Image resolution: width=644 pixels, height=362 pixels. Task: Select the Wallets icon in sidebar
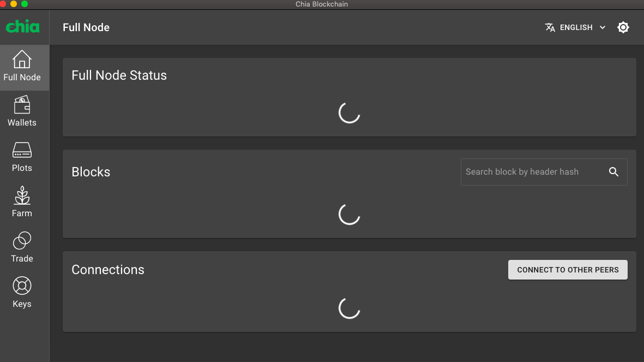[x=22, y=111]
